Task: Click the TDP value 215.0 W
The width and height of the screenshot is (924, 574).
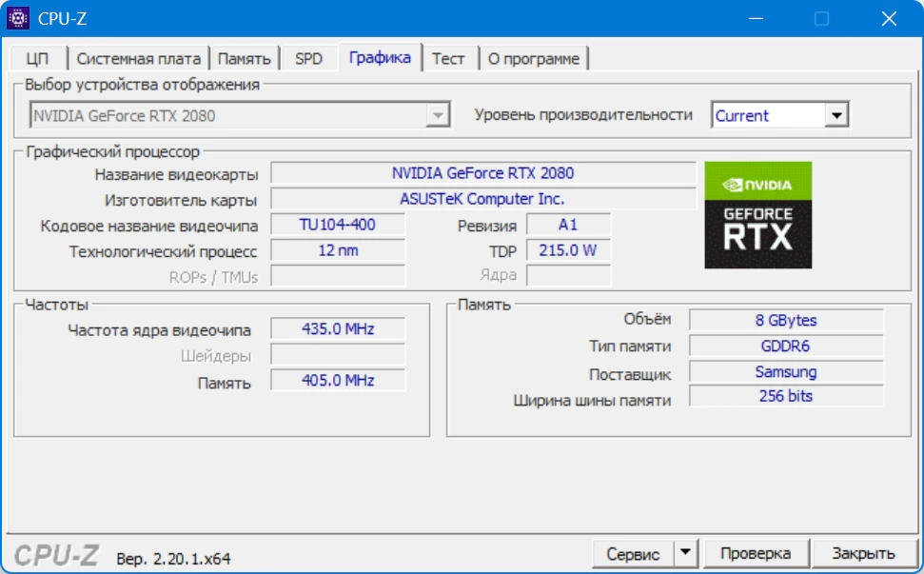Action: 568,251
